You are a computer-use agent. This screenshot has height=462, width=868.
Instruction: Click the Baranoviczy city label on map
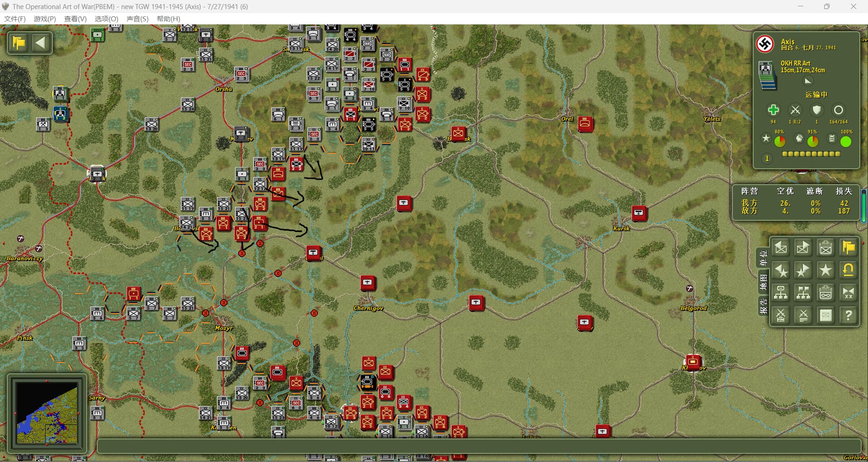(x=24, y=258)
